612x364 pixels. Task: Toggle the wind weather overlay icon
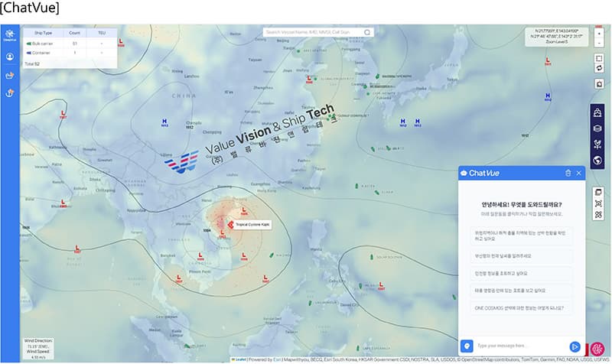point(598,145)
